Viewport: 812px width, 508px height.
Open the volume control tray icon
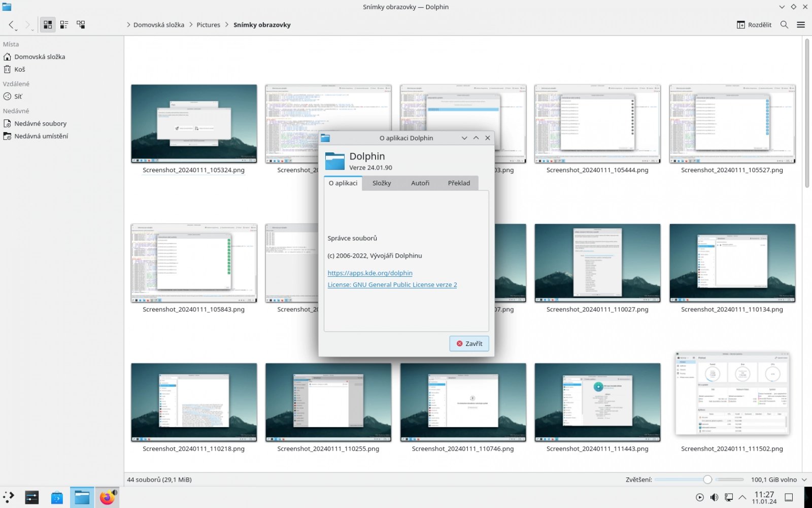point(714,497)
